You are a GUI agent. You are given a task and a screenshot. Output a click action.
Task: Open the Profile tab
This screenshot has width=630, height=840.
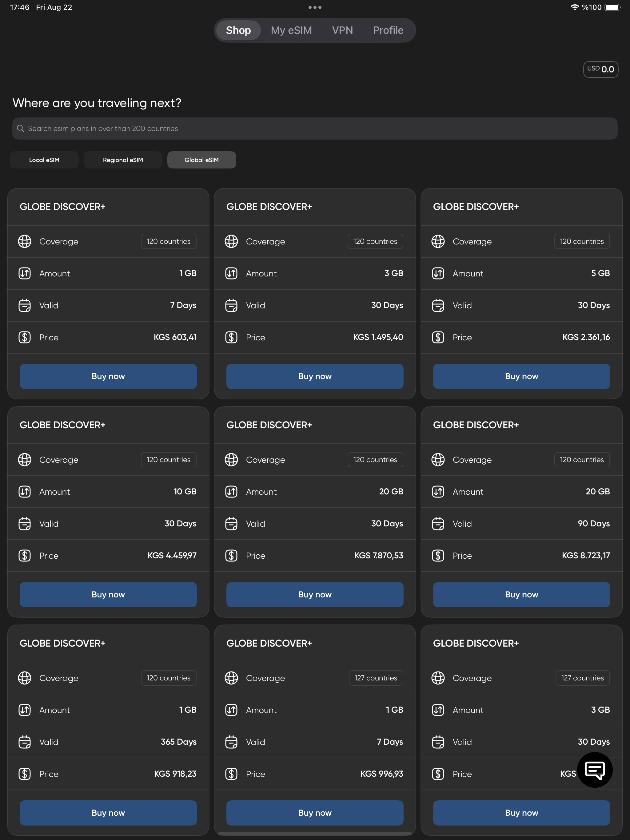(388, 30)
